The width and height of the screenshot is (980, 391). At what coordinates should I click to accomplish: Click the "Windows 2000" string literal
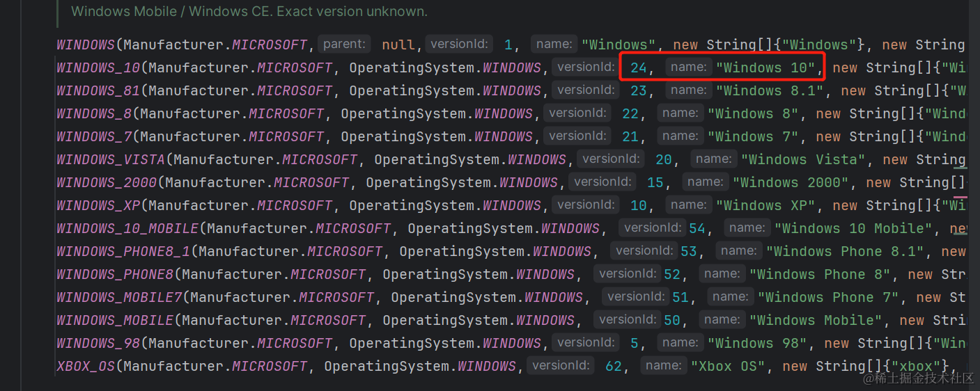[791, 182]
